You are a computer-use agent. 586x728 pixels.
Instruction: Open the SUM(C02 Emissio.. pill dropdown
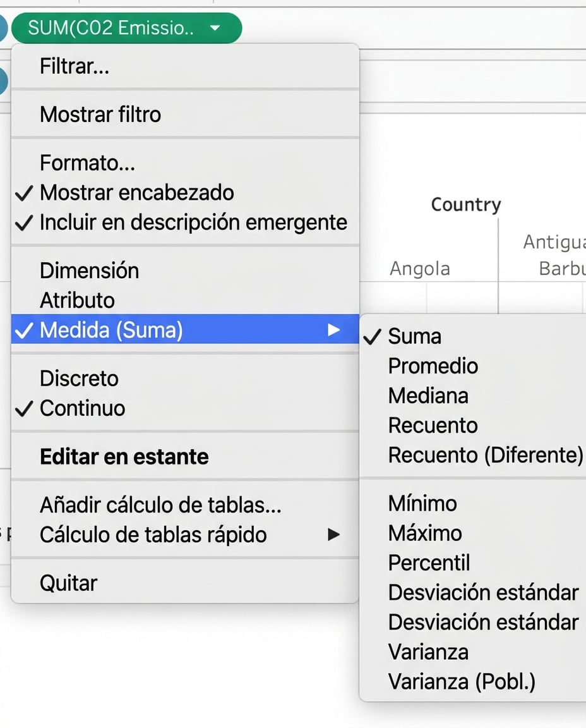point(215,28)
